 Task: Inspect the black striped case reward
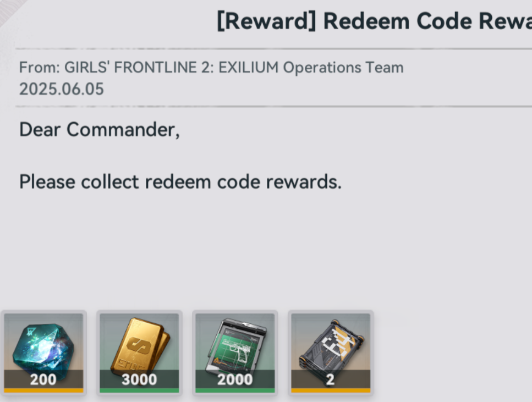331,351
